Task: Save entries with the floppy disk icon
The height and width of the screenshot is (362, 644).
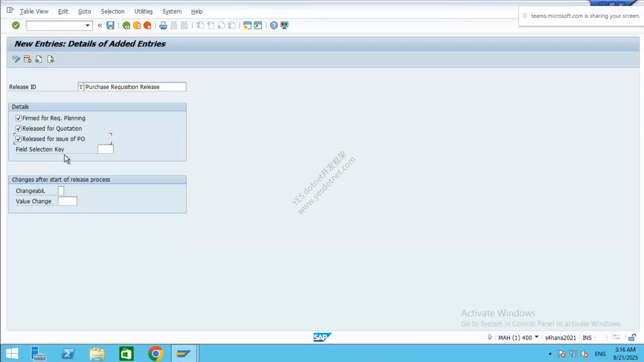Action: point(110,25)
